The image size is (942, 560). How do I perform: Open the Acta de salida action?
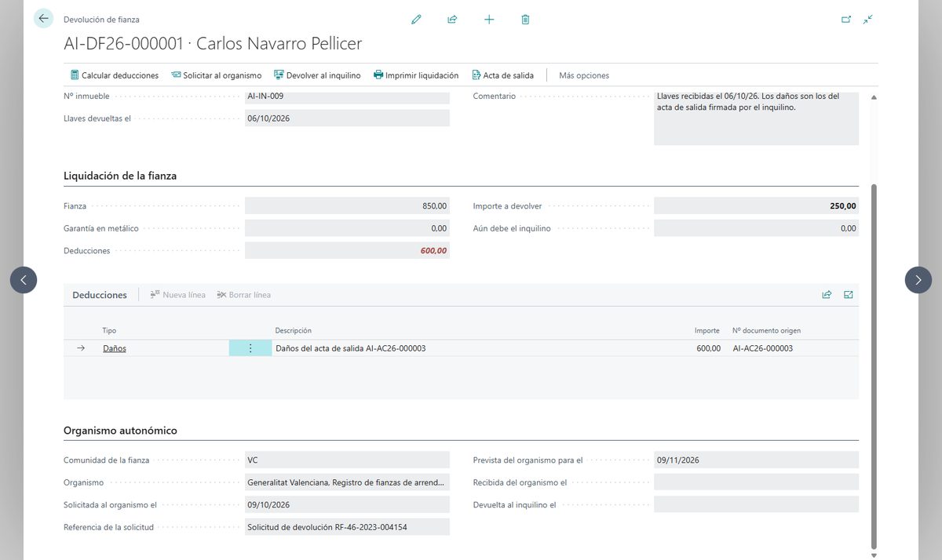pos(502,75)
